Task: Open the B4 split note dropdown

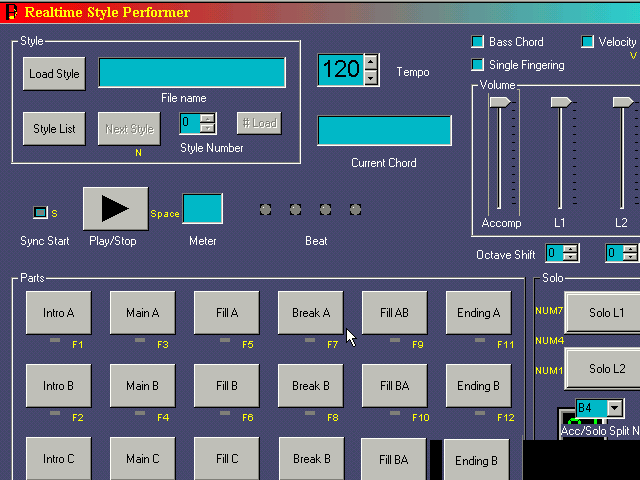Action: (x=614, y=408)
